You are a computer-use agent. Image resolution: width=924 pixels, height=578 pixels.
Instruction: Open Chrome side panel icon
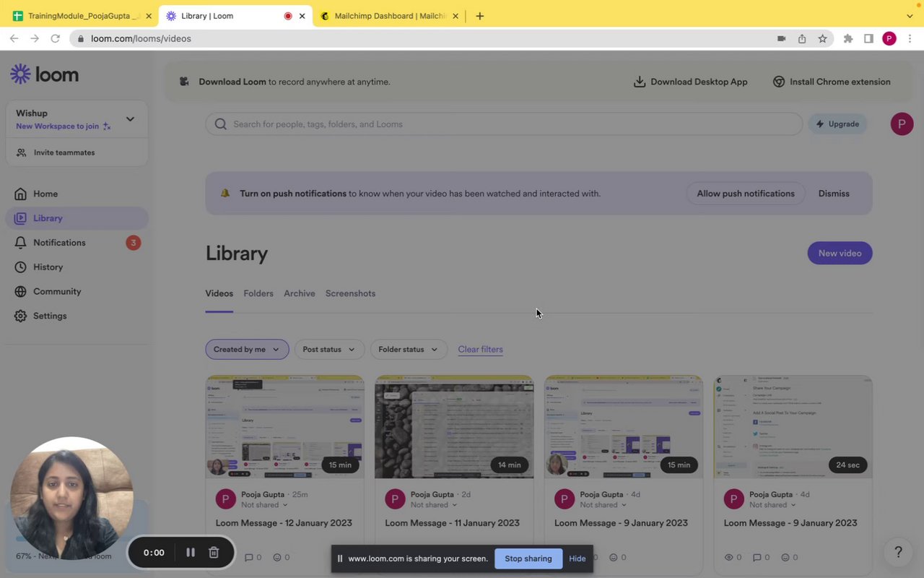[868, 38]
